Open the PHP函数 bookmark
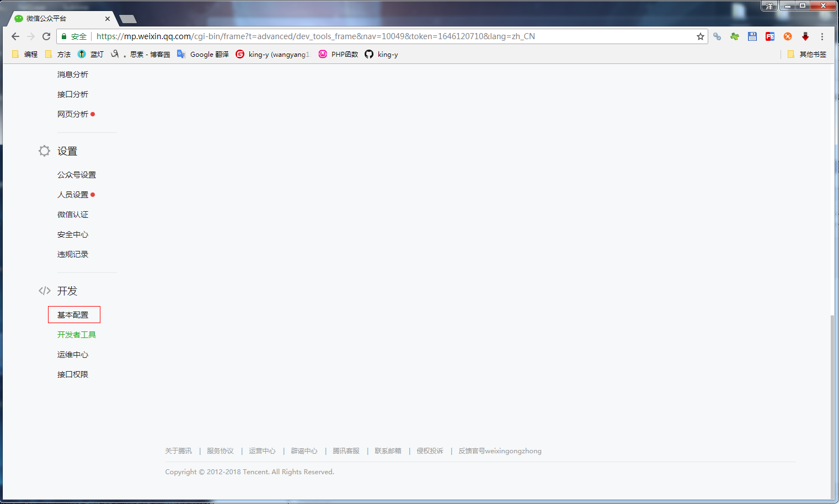The image size is (839, 504). (338, 54)
